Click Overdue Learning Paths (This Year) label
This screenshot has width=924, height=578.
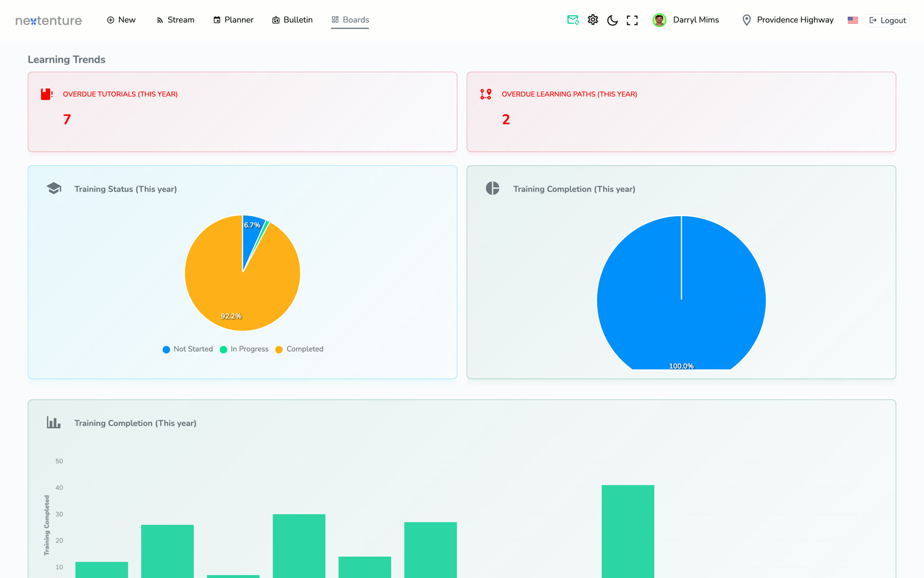point(569,94)
